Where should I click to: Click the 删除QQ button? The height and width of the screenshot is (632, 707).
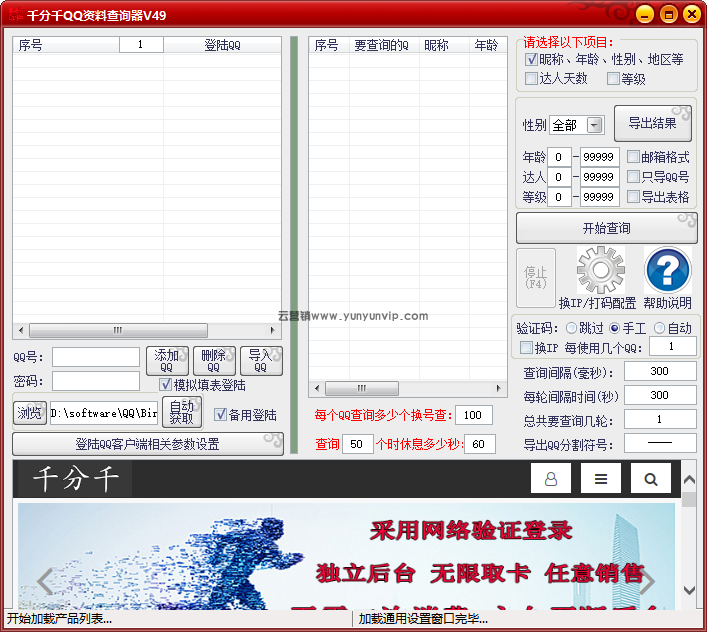214,361
